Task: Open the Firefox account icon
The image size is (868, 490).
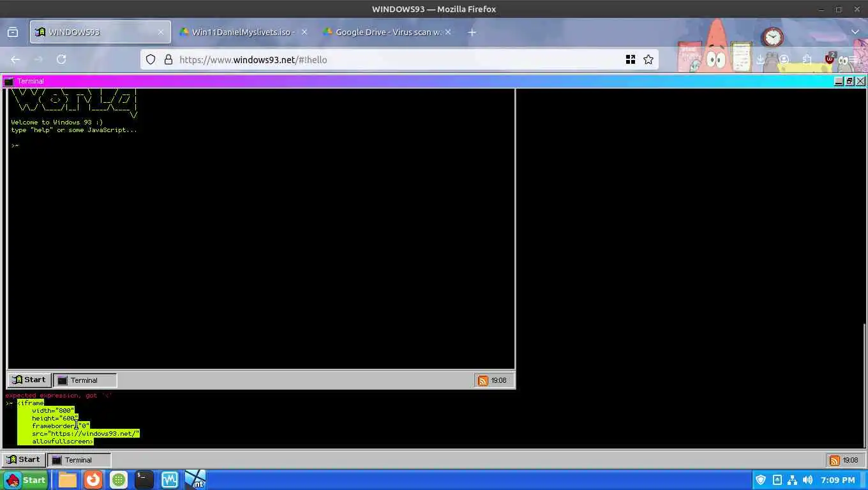Action: (x=784, y=59)
